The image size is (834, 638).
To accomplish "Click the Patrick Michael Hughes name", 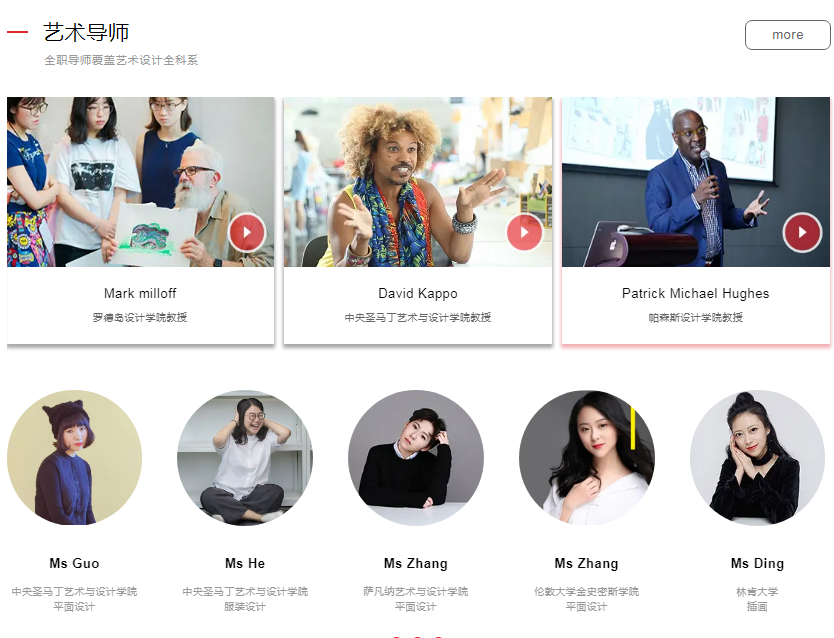I will click(696, 293).
